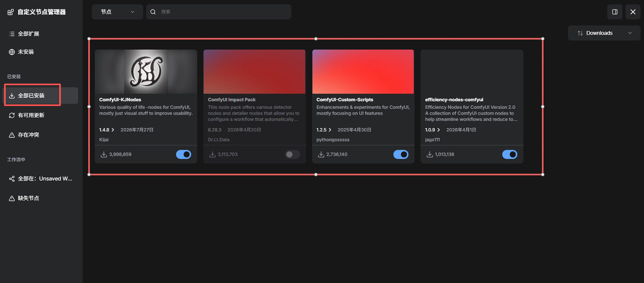Click the download count icon on ComfyUI-Custom-Scripts
644x283 pixels.
click(x=321, y=154)
